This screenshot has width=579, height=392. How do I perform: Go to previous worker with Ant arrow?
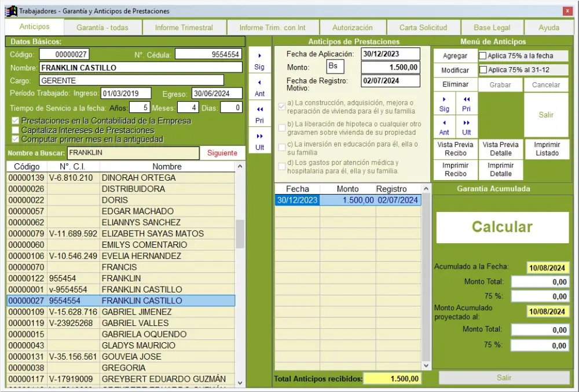(259, 87)
